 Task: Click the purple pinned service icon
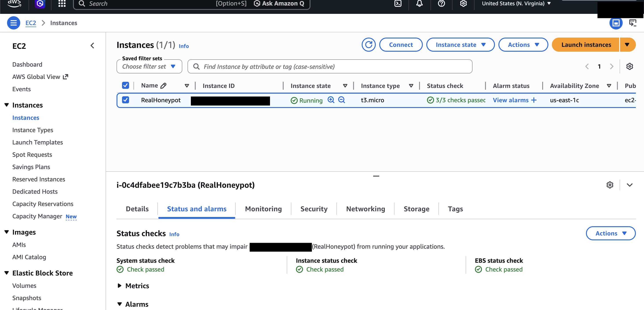point(40,4)
